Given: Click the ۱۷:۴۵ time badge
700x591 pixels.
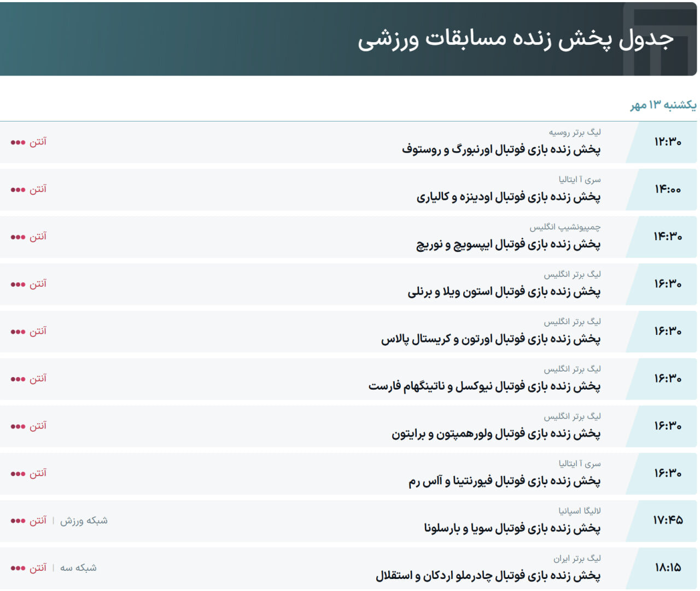Looking at the screenshot, I should [x=668, y=520].
